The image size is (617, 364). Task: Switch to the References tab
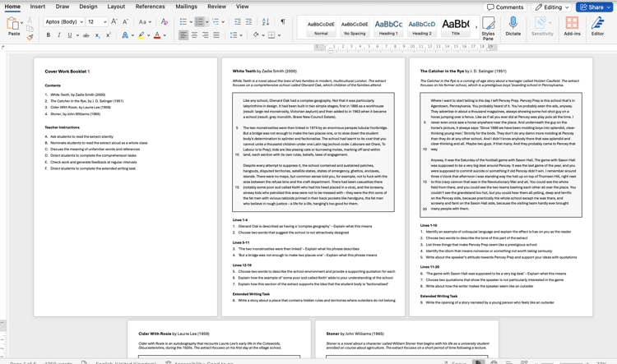point(151,7)
